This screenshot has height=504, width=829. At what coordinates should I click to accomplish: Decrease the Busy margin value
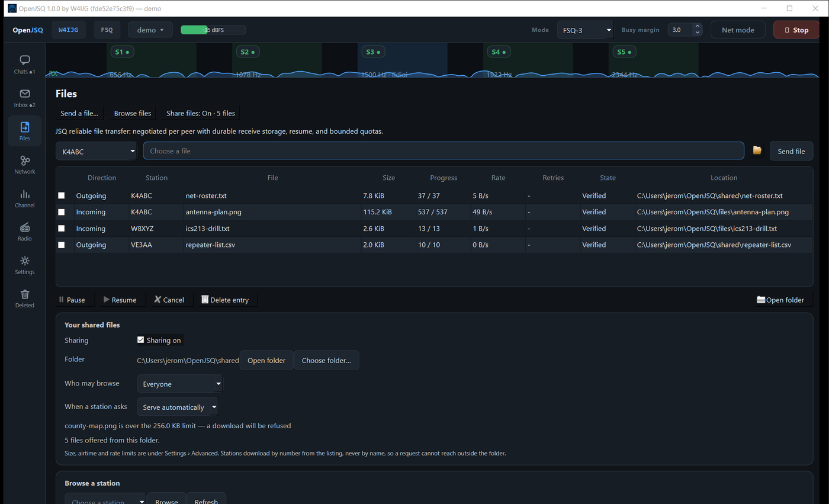tap(697, 33)
